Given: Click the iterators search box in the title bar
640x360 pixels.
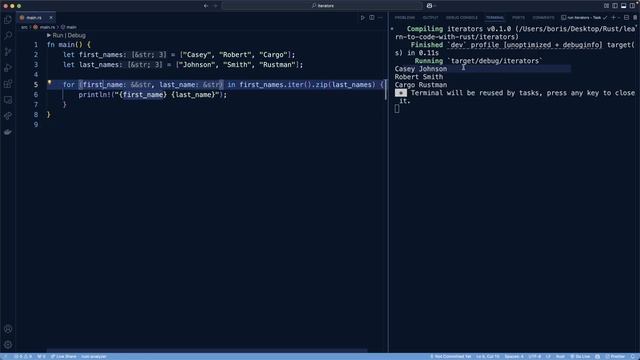Looking at the screenshot, I should pos(322,6).
